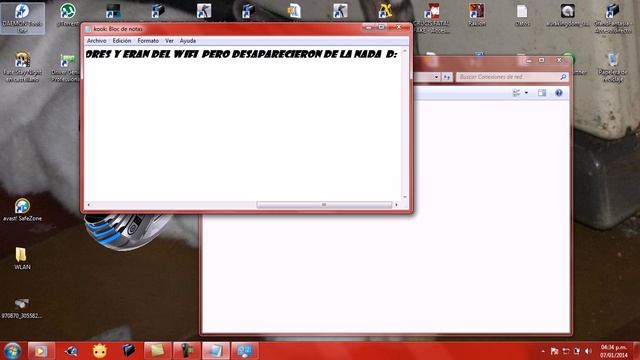
Task: Open the media player taskbar button
Action: point(40,351)
